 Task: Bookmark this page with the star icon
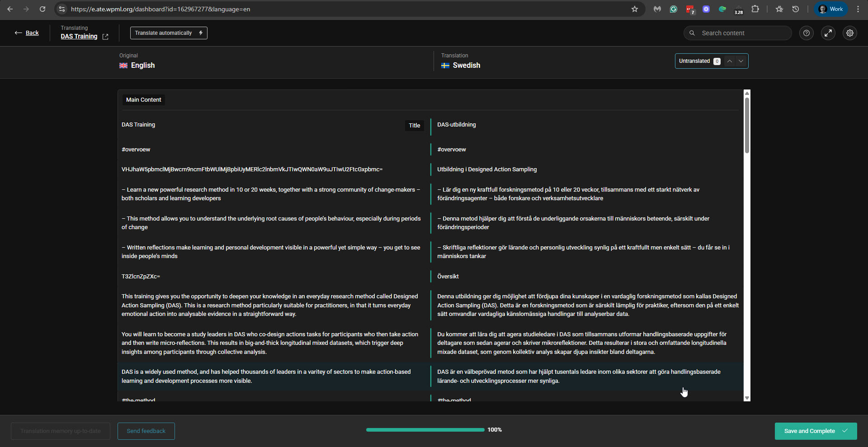[634, 9]
